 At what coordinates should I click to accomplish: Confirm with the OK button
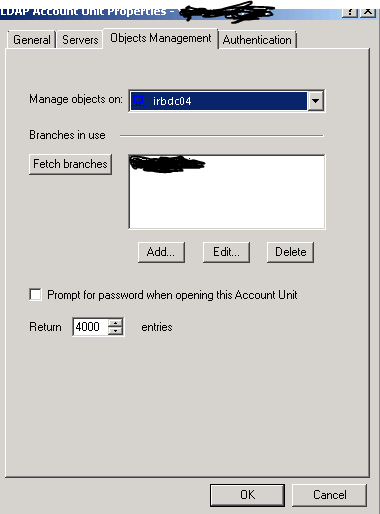point(247,495)
